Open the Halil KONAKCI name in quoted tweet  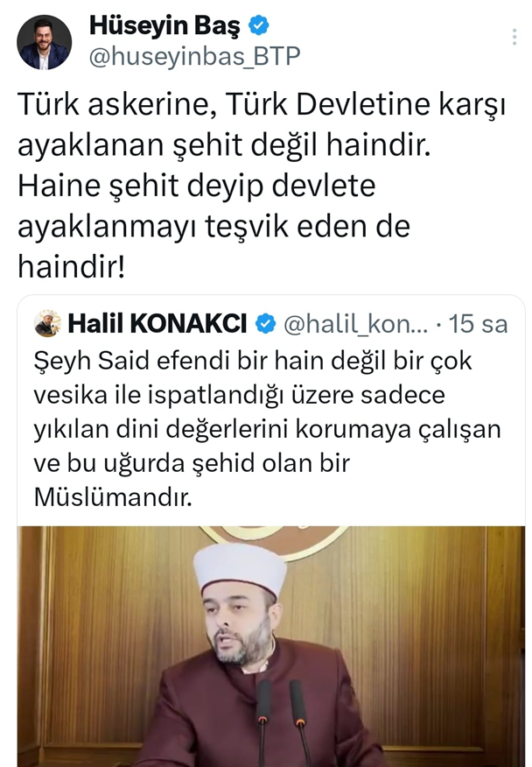click(x=157, y=324)
